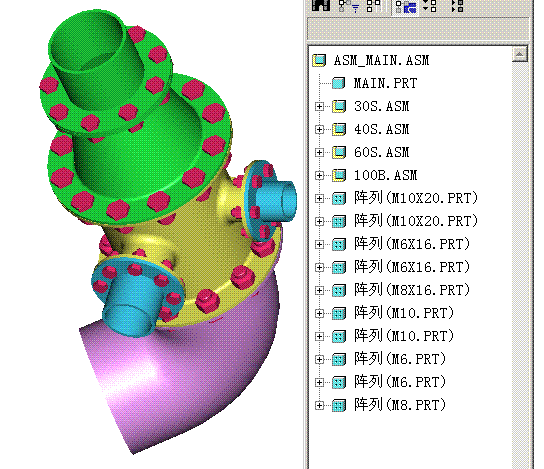Expand the first 阵列(M10X20.PRT) pattern
This screenshot has width=544, height=469.
click(x=319, y=198)
